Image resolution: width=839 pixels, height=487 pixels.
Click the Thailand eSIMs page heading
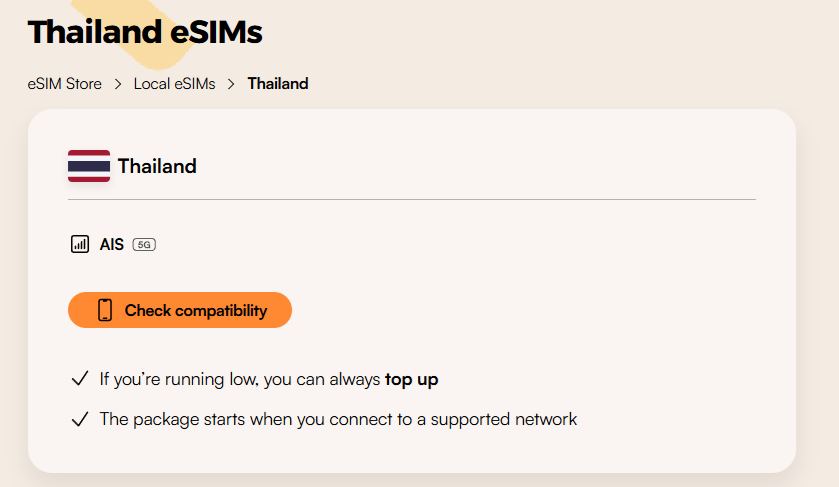(x=145, y=32)
